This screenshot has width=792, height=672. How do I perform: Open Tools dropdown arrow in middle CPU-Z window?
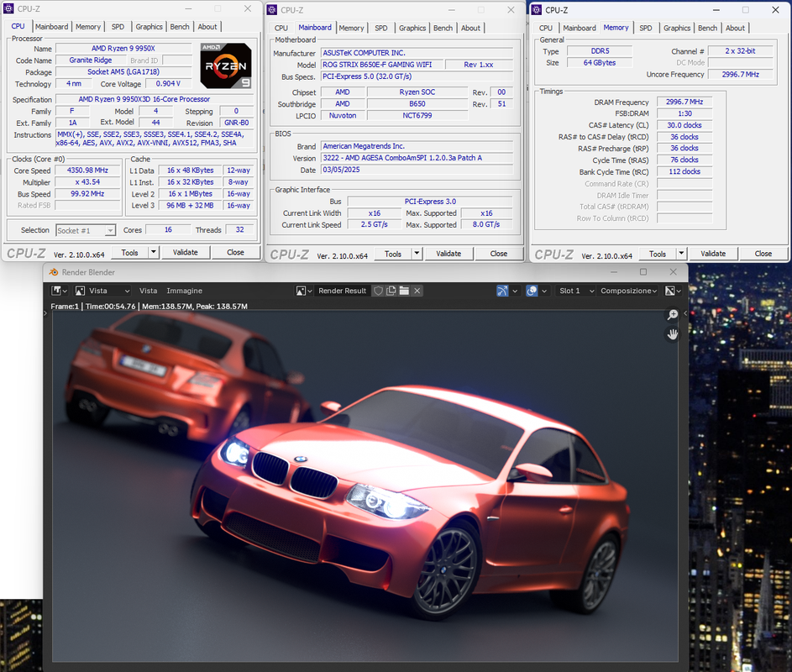(x=417, y=254)
